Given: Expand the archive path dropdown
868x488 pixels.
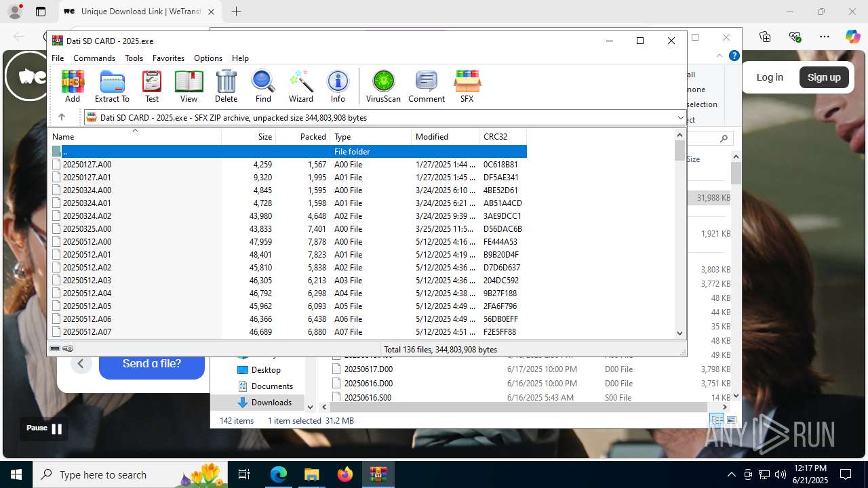Looking at the screenshot, I should coord(680,118).
